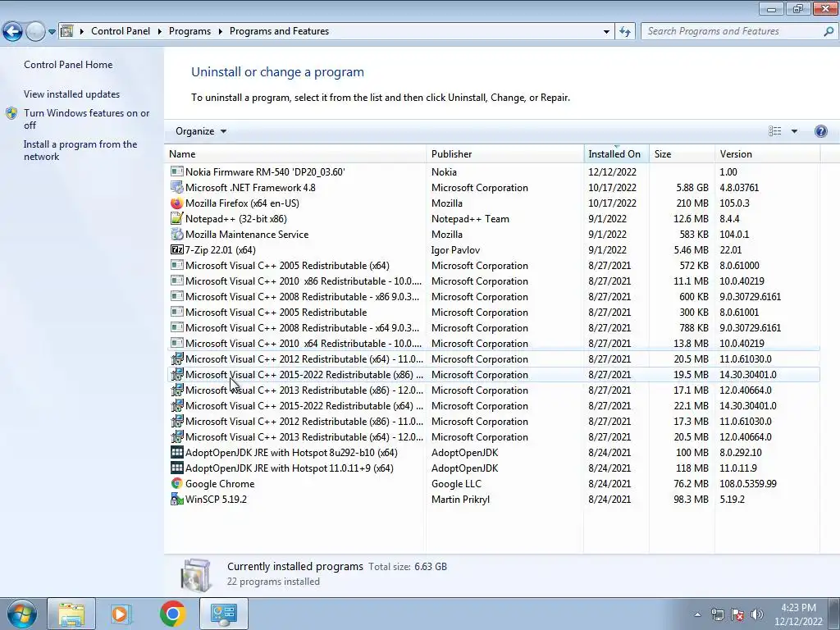The height and width of the screenshot is (630, 840).
Task: Select Visual C++ 2015-2022 Redistributable (x64) row
Action: click(x=493, y=405)
